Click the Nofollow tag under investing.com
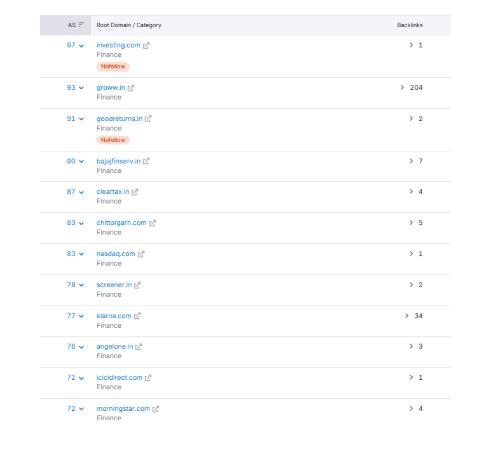Viewport: 486px width, 475px height. [x=113, y=67]
